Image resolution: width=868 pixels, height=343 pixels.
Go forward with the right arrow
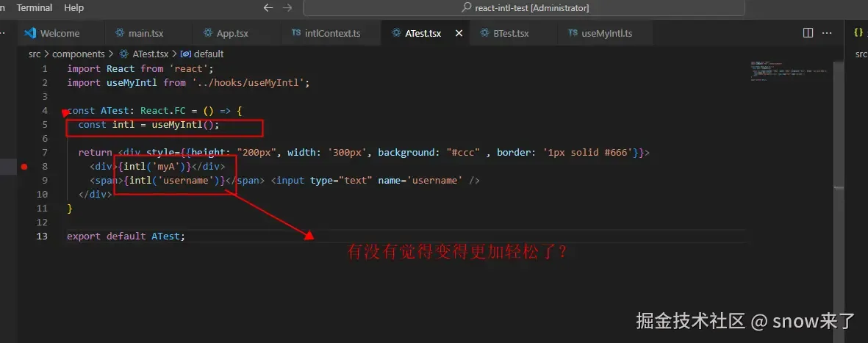pos(287,8)
